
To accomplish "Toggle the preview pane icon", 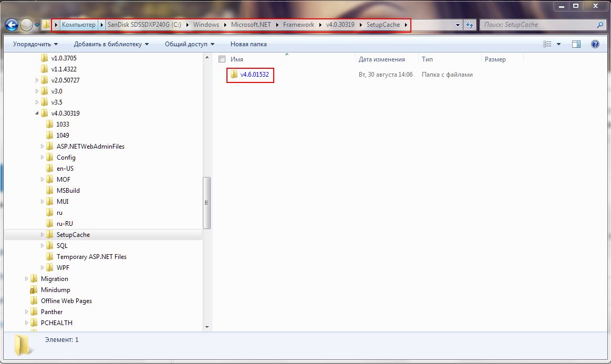I will pos(576,44).
